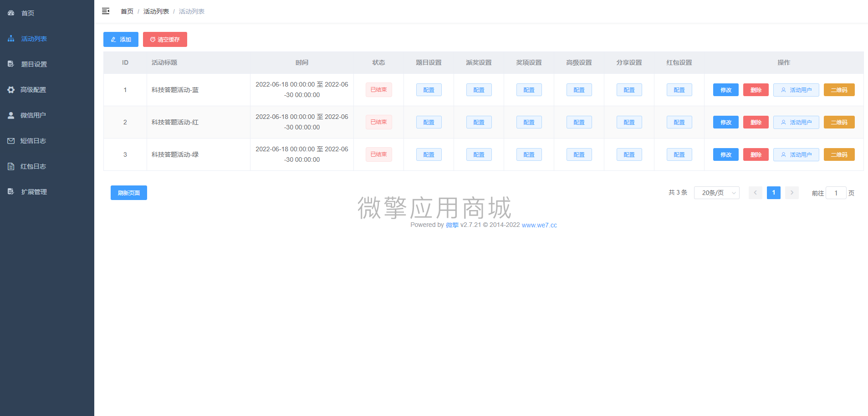This screenshot has height=416, width=868.
Task: Open 活动用户 for 科技答题活动-蓝
Action: (796, 90)
